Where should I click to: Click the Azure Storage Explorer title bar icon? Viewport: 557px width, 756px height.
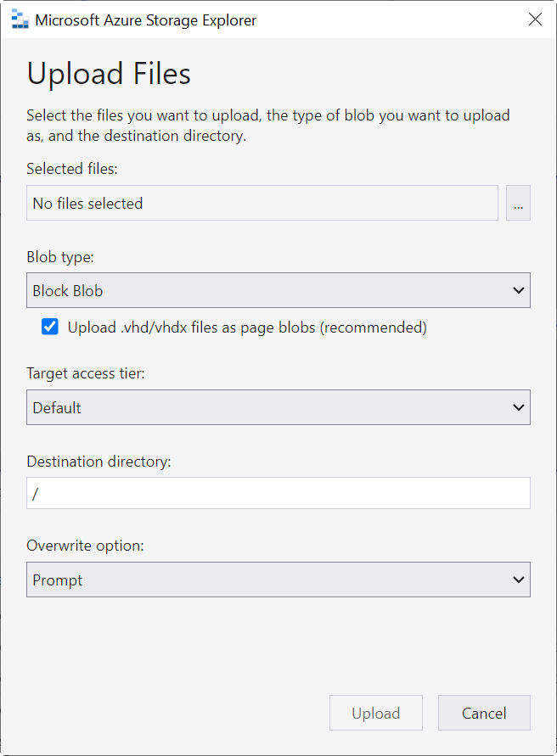20,20
